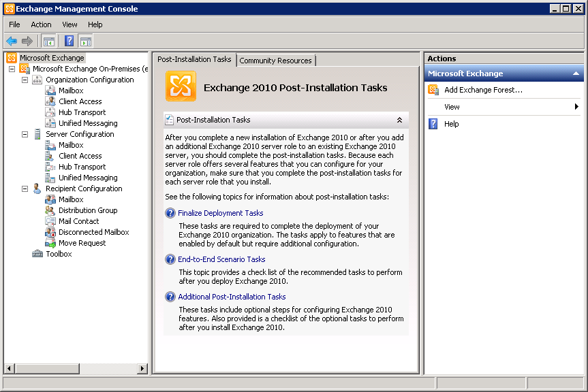This screenshot has height=392, width=588.
Task: Click the Help icon in the Actions pane
Action: point(433,124)
